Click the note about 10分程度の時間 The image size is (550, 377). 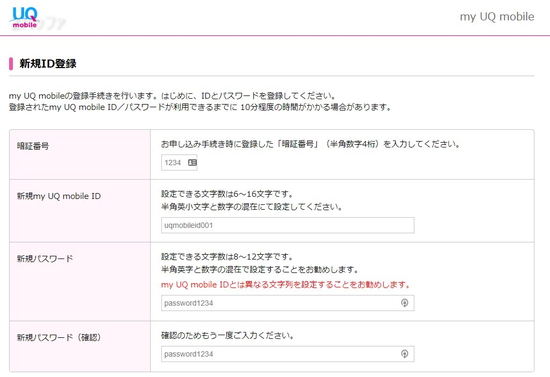point(200,107)
